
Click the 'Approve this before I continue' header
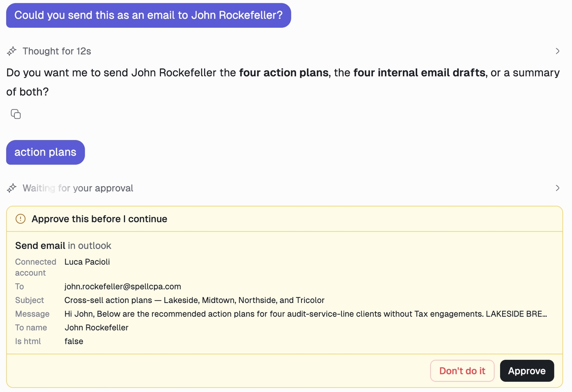click(x=99, y=219)
